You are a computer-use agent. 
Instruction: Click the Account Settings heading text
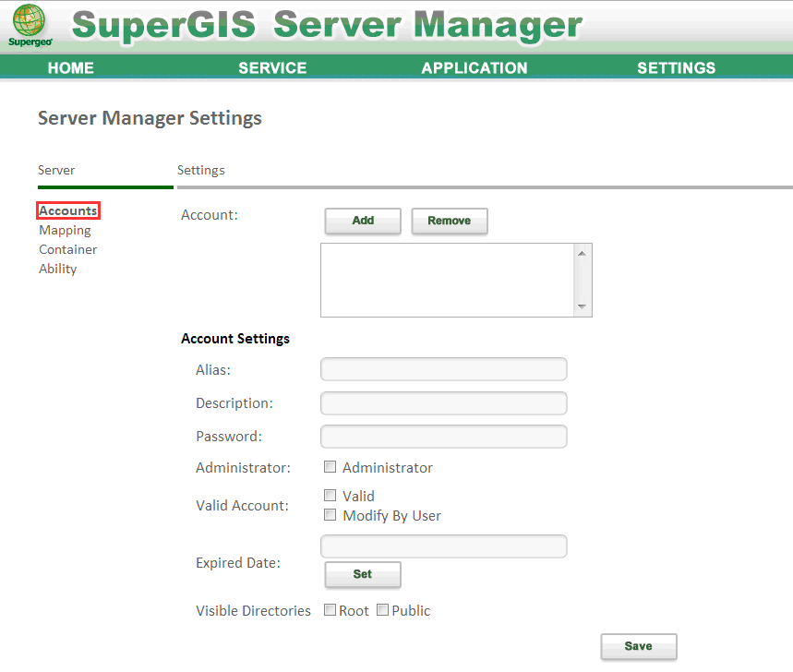235,338
